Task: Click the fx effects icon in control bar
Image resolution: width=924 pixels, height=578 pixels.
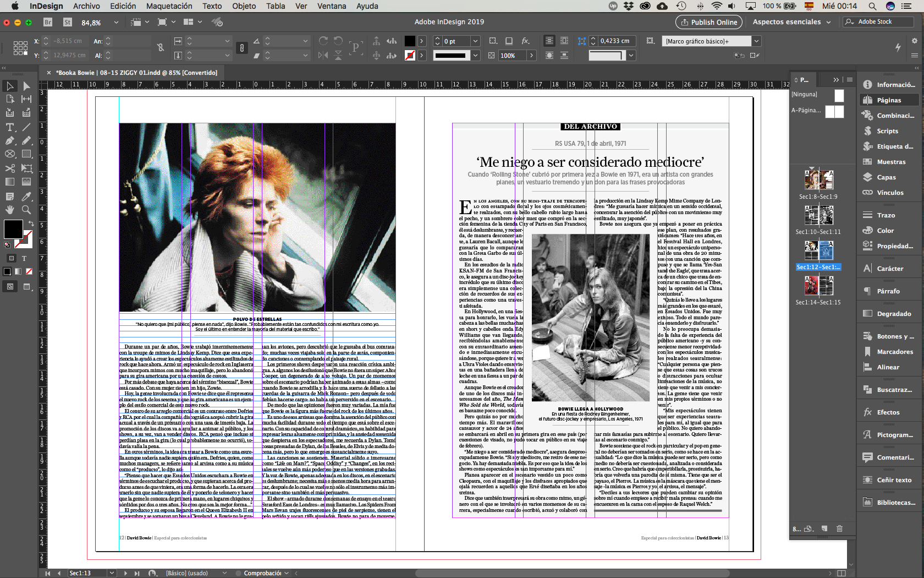Action: coord(526,41)
